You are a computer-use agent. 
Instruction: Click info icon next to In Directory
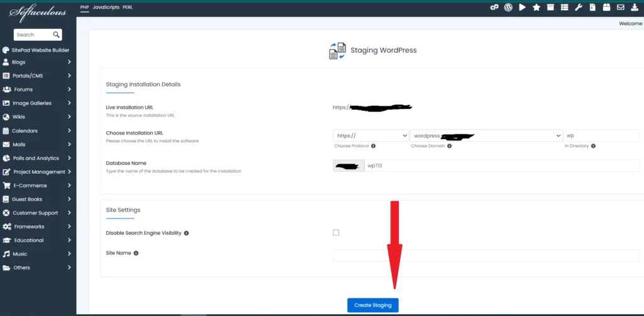tap(594, 146)
